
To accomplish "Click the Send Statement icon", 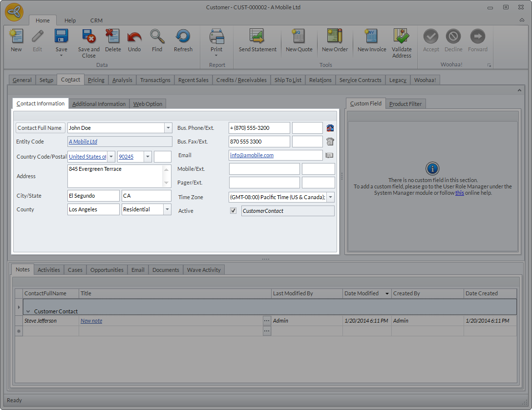I will point(257,37).
